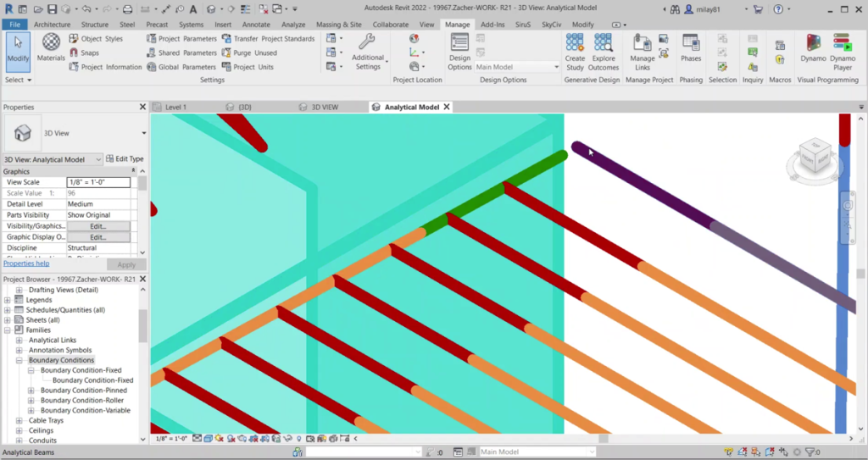
Task: Collapse Boundary Conditions tree node
Action: pos(19,360)
